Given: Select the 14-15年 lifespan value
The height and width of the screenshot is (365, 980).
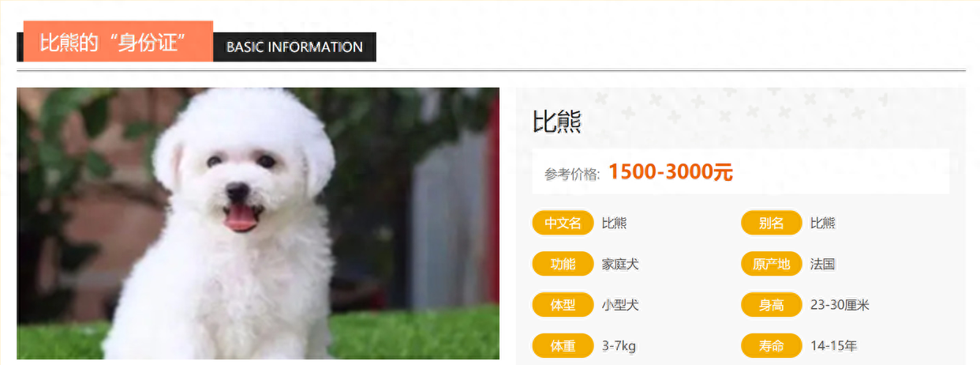Looking at the screenshot, I should point(834,346).
